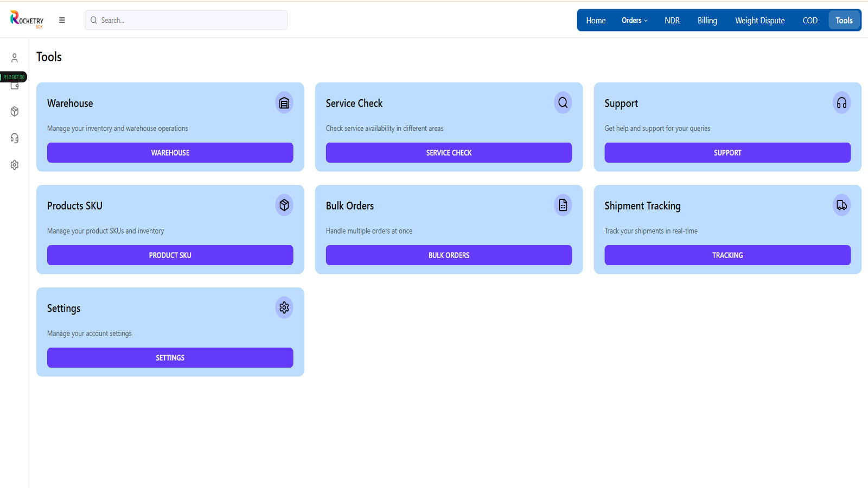Viewport: 868px width, 488px height.
Task: Switch to the NDR tab
Action: pyautogui.click(x=672, y=21)
